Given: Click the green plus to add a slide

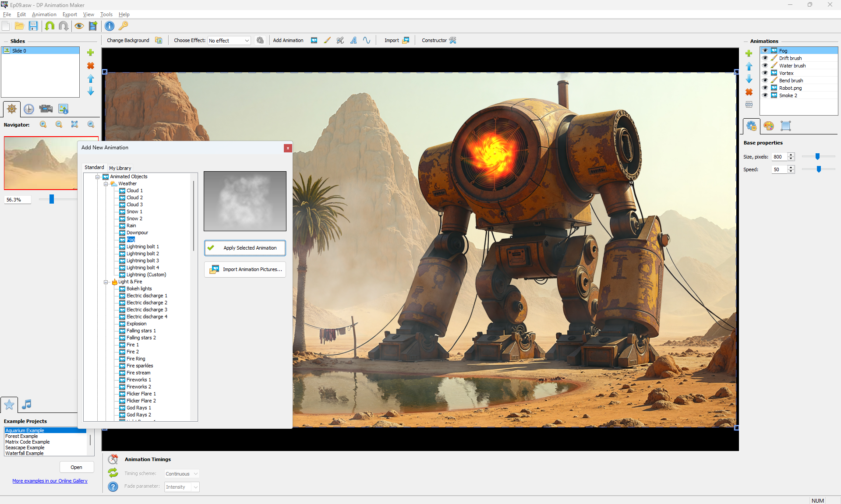Looking at the screenshot, I should point(91,53).
